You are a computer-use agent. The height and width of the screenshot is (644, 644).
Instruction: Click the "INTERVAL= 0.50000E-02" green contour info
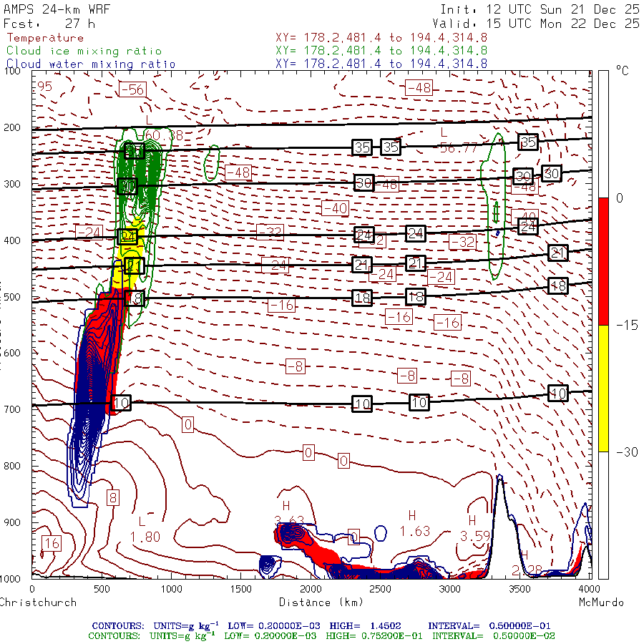coord(494,636)
